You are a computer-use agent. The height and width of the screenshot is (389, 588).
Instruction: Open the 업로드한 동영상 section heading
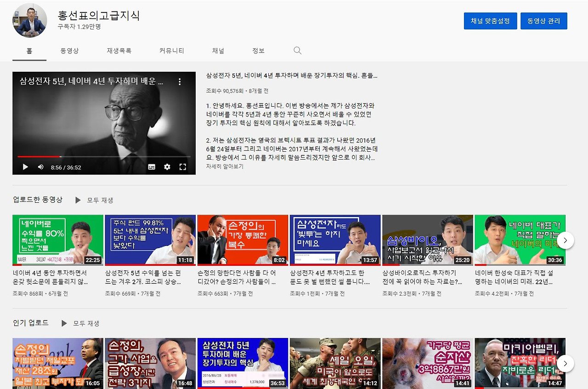[x=38, y=200]
